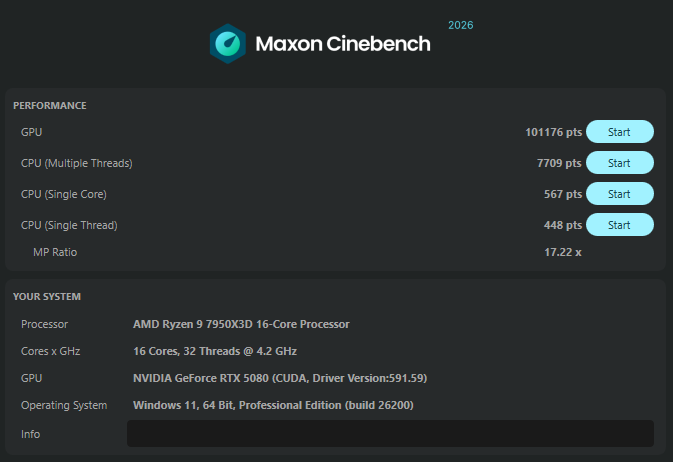Run the CPU (Single Core) benchmark
This screenshot has height=462, width=673.
[x=619, y=194]
